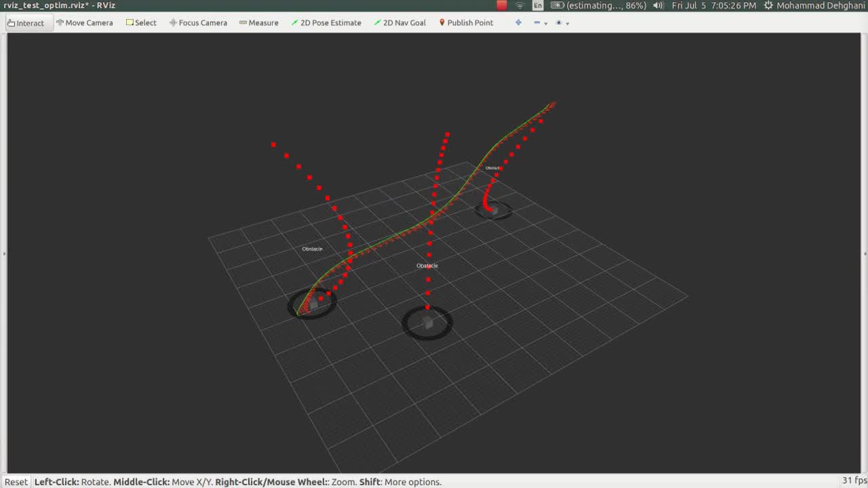Open the sound volume indicator
The width and height of the screenshot is (868, 488).
658,5
